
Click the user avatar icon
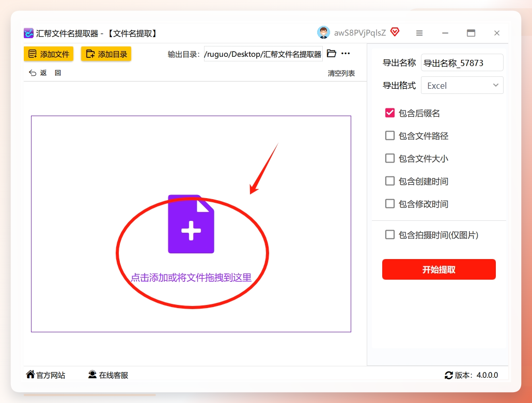coord(323,33)
